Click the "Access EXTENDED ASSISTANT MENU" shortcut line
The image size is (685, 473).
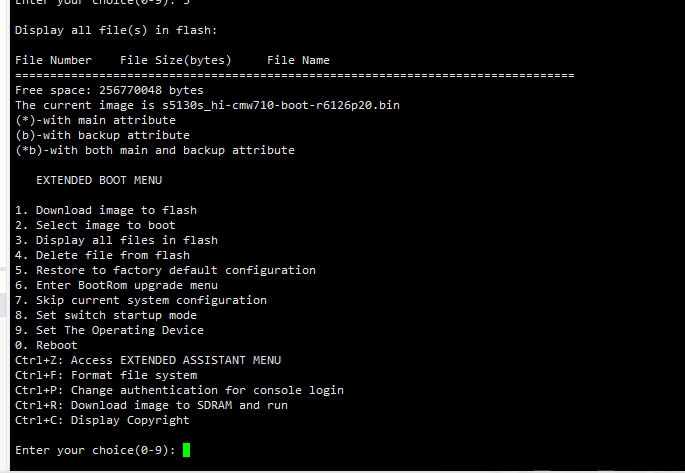pyautogui.click(x=148, y=360)
